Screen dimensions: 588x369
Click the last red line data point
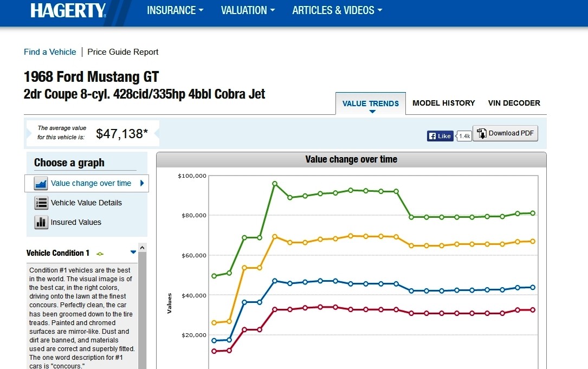click(533, 310)
